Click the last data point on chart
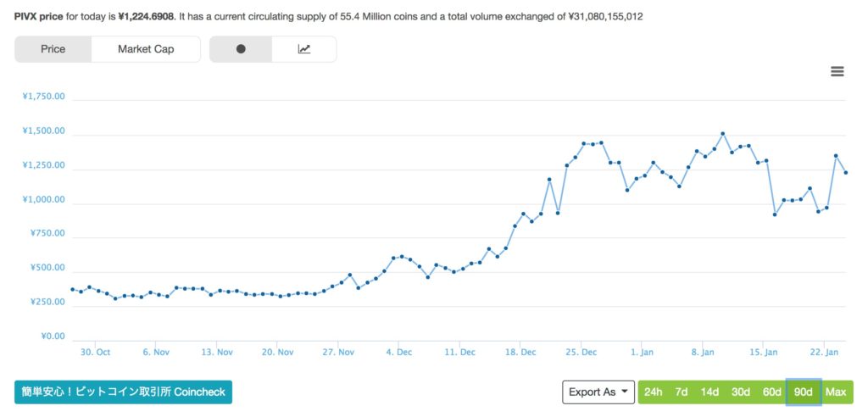This screenshot has width=868, height=417. coord(845,172)
